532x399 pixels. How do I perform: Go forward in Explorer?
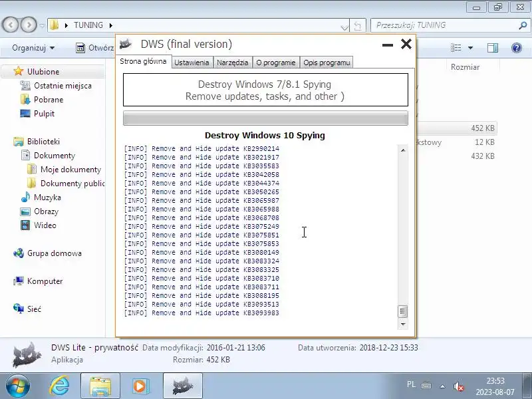[x=29, y=25]
